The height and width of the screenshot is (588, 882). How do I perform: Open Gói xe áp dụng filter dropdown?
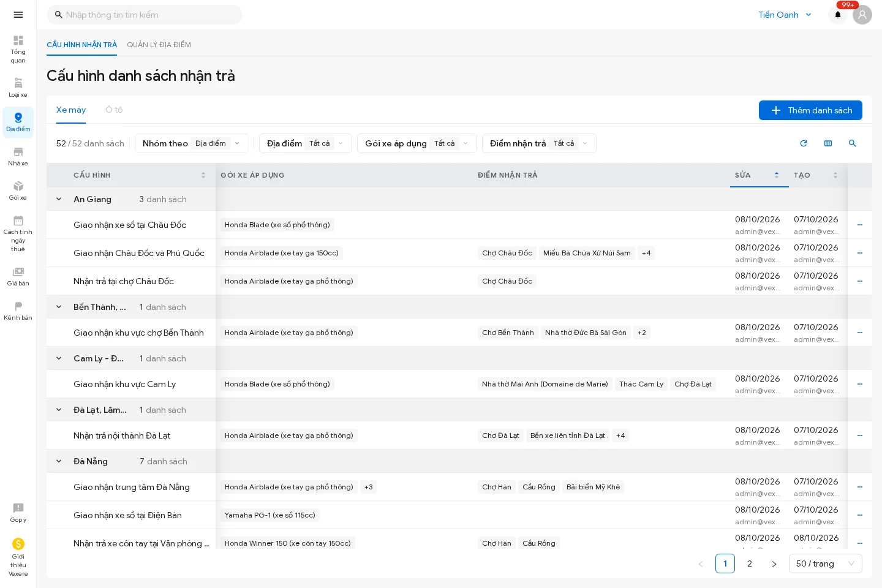click(417, 143)
